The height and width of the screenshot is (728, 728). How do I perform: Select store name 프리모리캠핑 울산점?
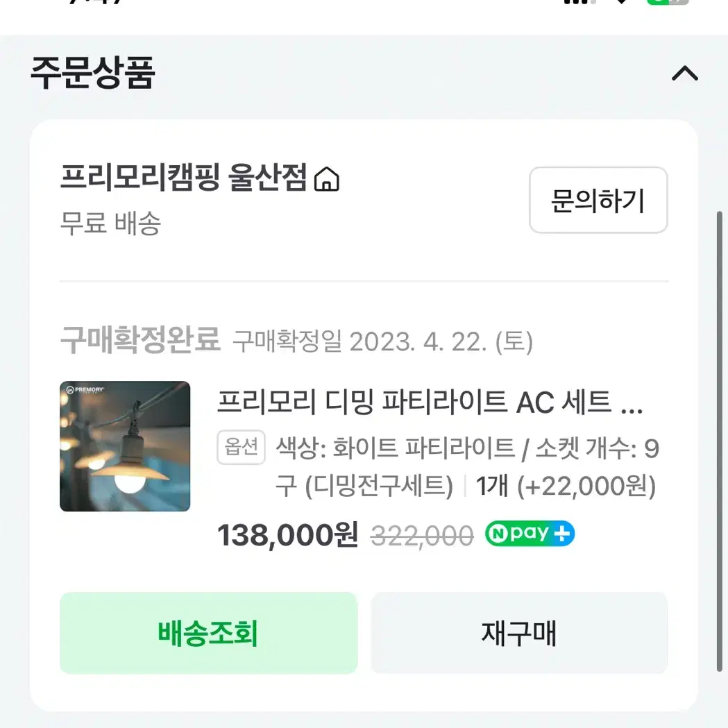(183, 178)
